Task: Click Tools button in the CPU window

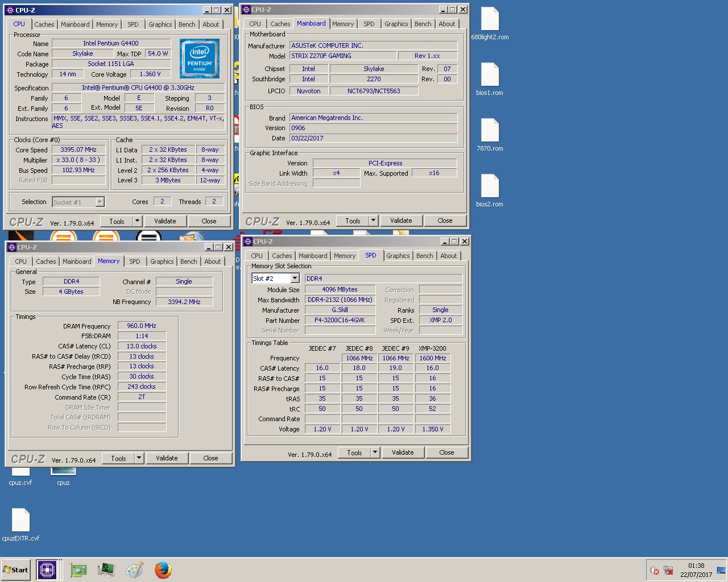Action: click(117, 221)
